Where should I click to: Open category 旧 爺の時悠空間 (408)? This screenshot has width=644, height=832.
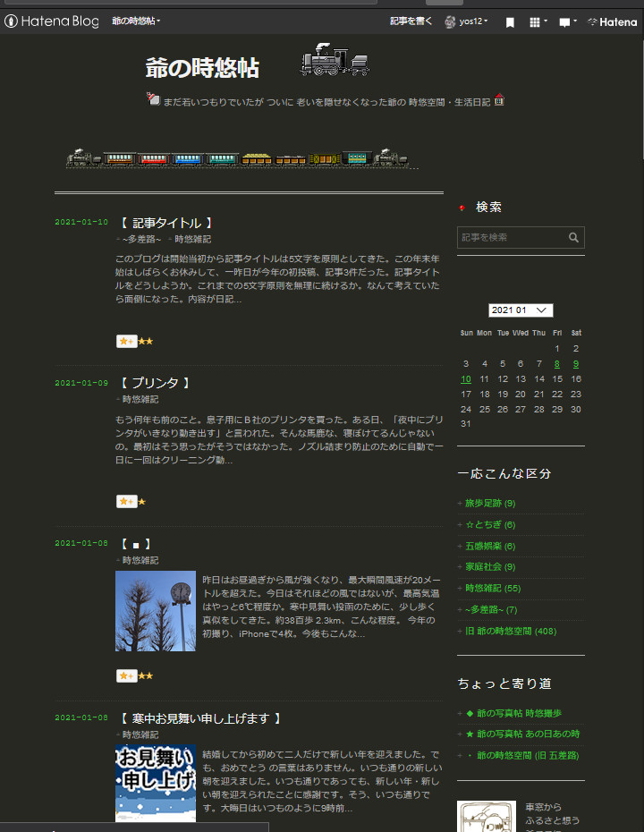coord(511,631)
